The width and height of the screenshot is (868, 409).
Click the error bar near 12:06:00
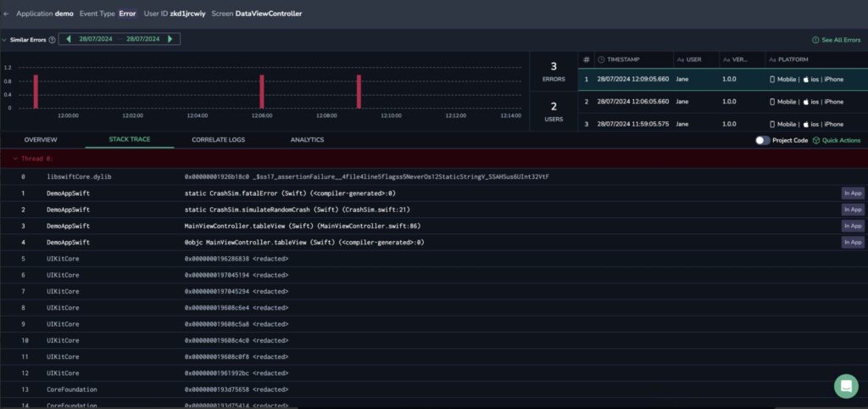click(x=262, y=92)
